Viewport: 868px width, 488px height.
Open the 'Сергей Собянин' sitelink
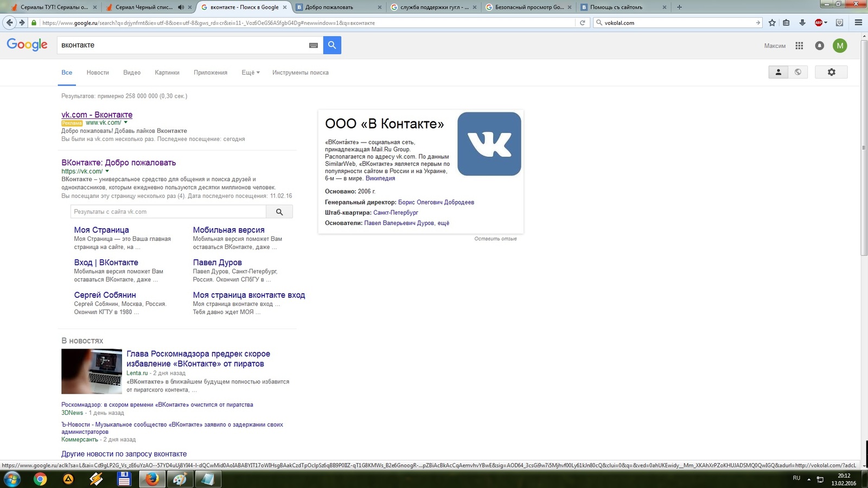(x=105, y=295)
